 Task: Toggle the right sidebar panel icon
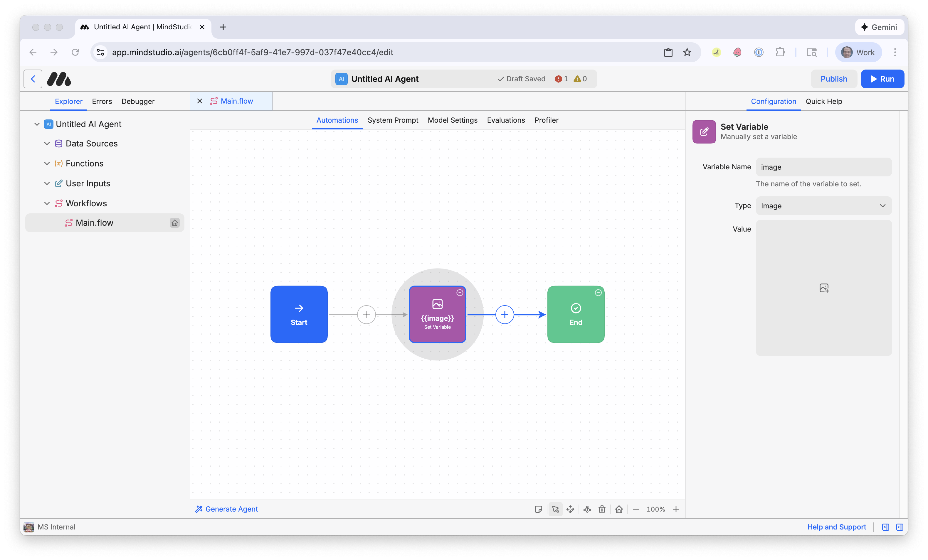(900, 527)
